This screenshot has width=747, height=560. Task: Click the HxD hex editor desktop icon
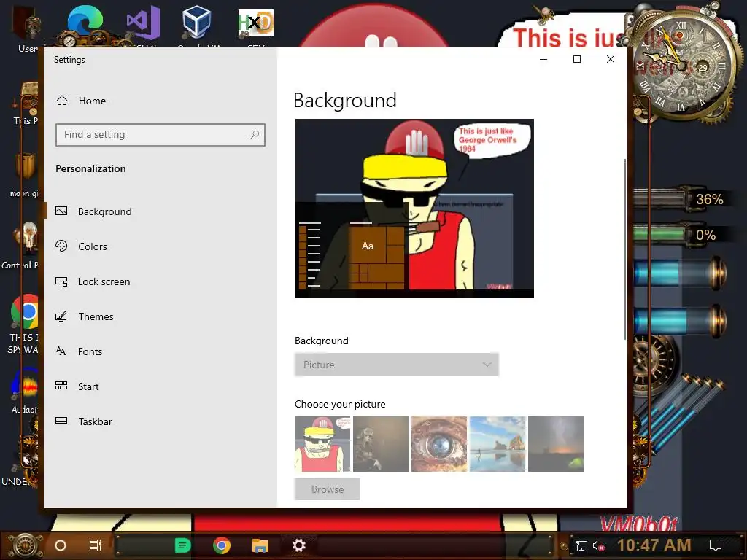[x=256, y=23]
